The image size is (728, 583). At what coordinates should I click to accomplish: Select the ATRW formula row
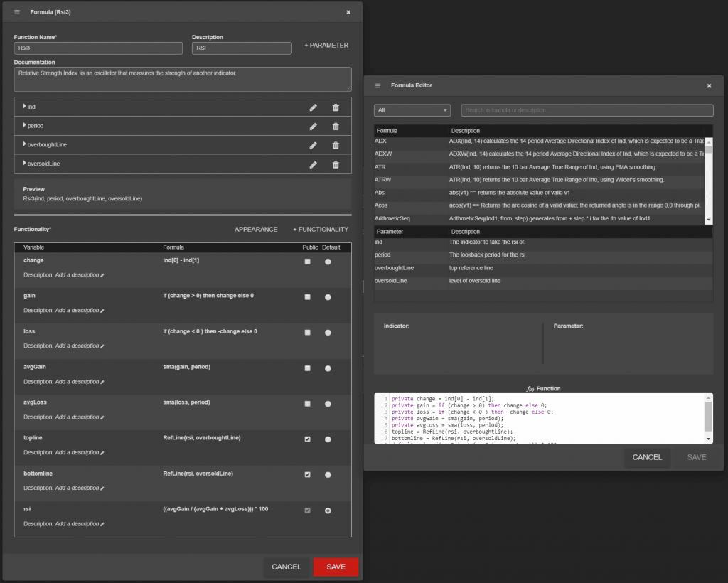(x=539, y=180)
